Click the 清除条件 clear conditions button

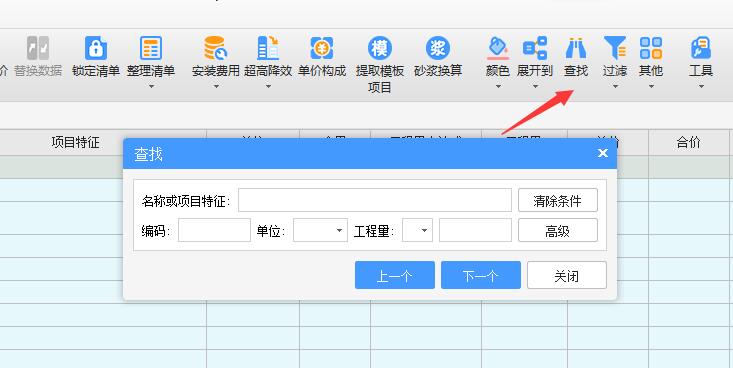click(558, 200)
